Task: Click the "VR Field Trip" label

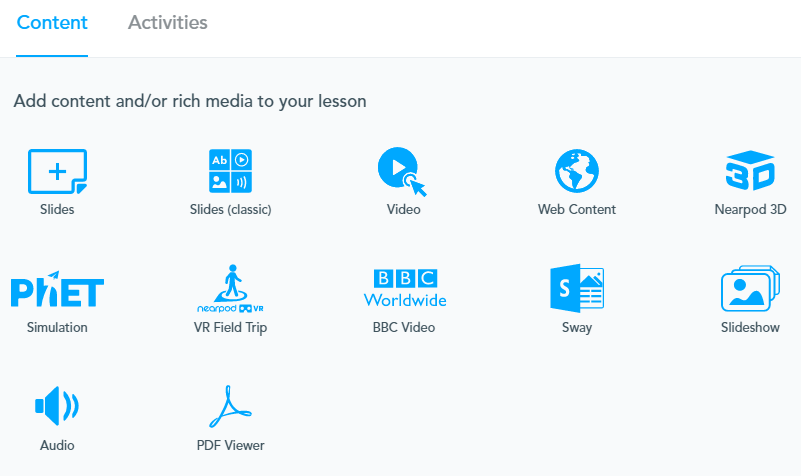Action: coord(230,327)
